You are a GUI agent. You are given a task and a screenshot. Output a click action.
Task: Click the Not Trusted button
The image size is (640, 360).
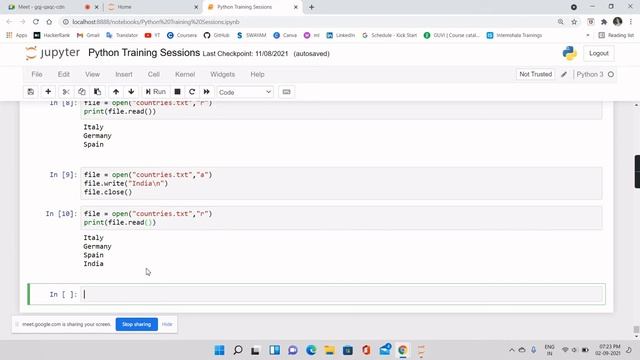pyautogui.click(x=536, y=74)
